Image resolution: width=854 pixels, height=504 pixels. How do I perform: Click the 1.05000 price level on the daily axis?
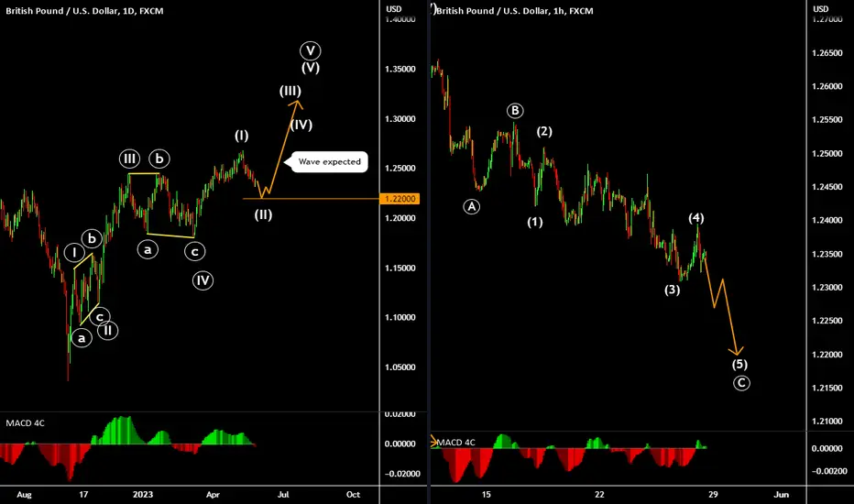(400, 367)
